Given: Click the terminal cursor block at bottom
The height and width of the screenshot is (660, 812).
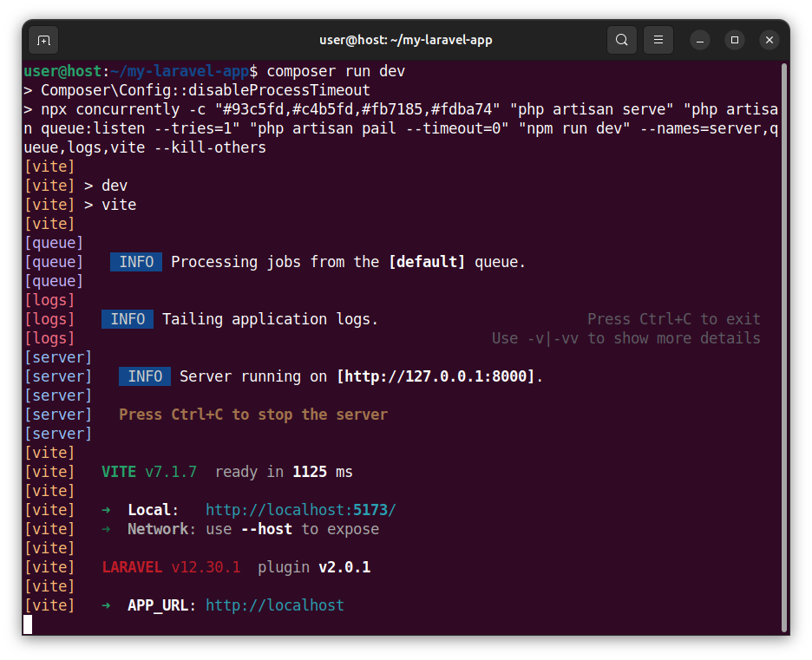Looking at the screenshot, I should click(28, 624).
